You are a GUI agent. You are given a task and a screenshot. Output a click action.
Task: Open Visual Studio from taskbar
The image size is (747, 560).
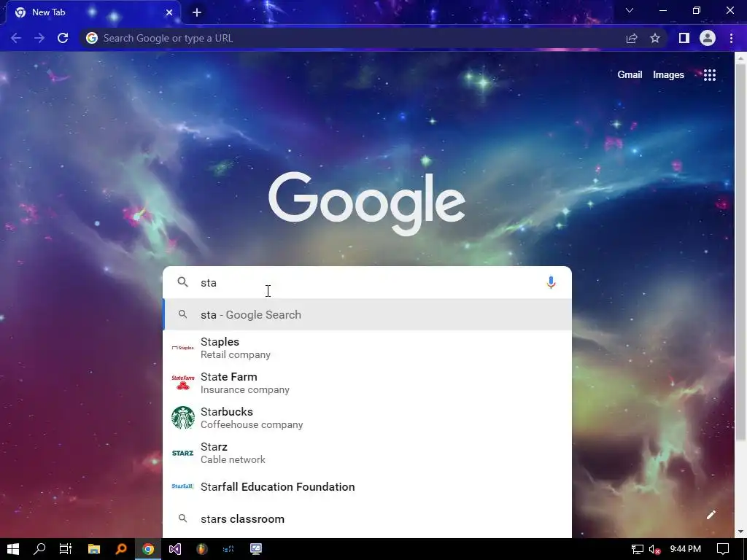pyautogui.click(x=175, y=549)
